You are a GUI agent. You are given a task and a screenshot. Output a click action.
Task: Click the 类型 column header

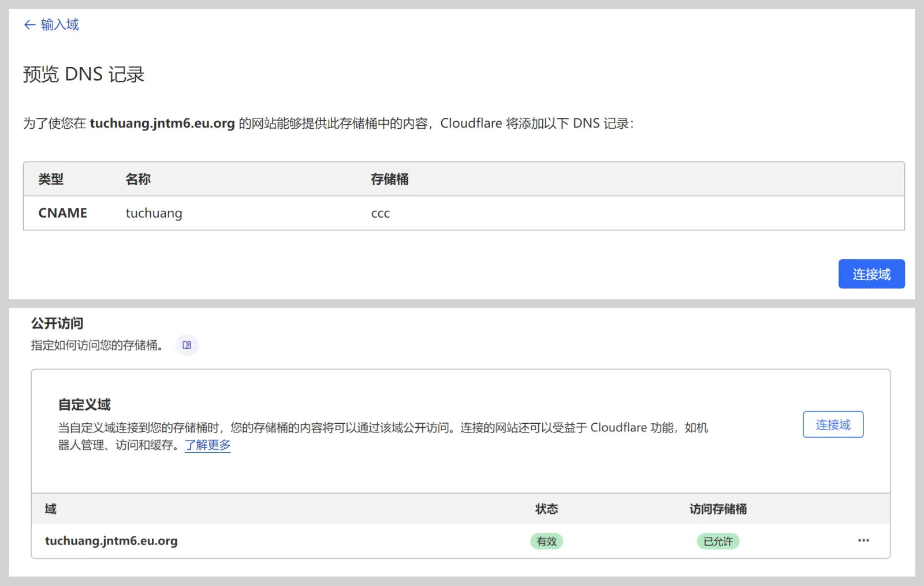[51, 180]
